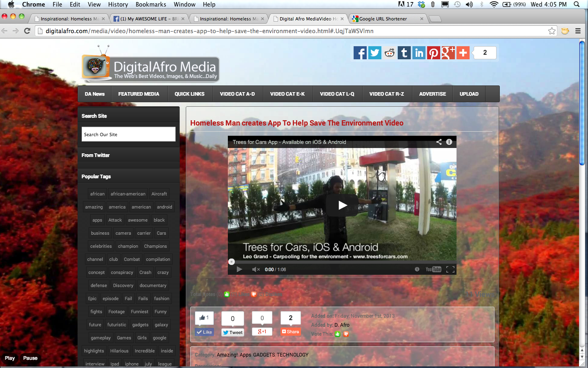Image resolution: width=588 pixels, height=368 pixels.
Task: Click the Wi-Fi status icon
Action: tap(494, 4)
